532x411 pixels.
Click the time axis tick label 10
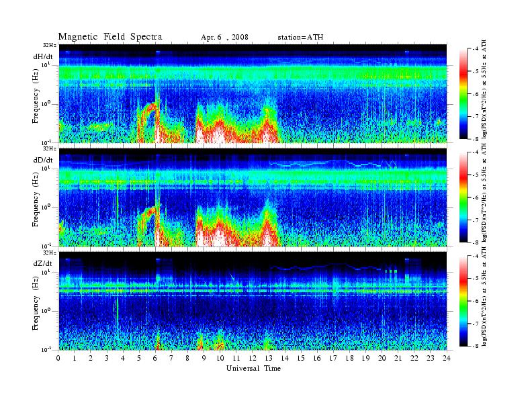(x=220, y=358)
